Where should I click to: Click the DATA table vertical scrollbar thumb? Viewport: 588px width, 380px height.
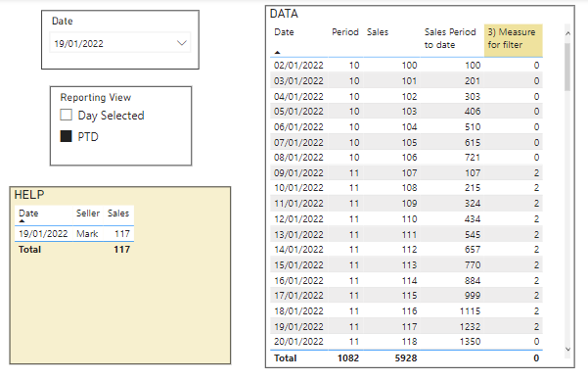[567, 67]
